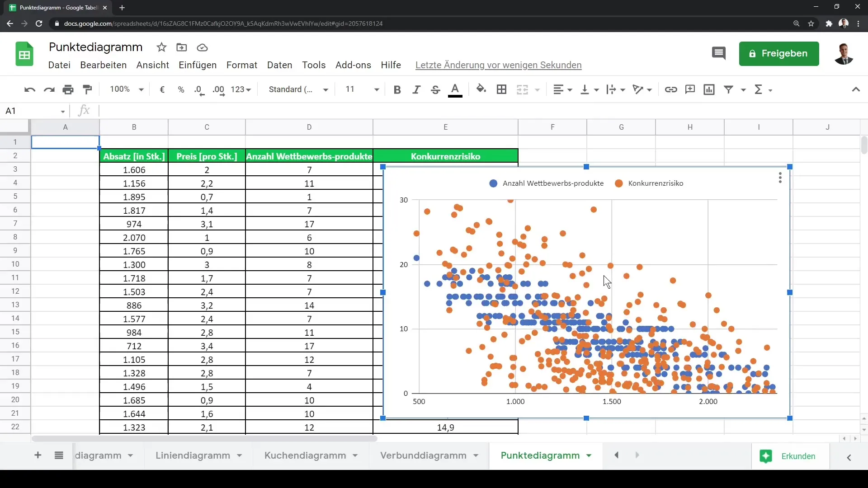The width and height of the screenshot is (868, 488).
Task: Click the undo icon in the toolbar
Action: point(30,89)
